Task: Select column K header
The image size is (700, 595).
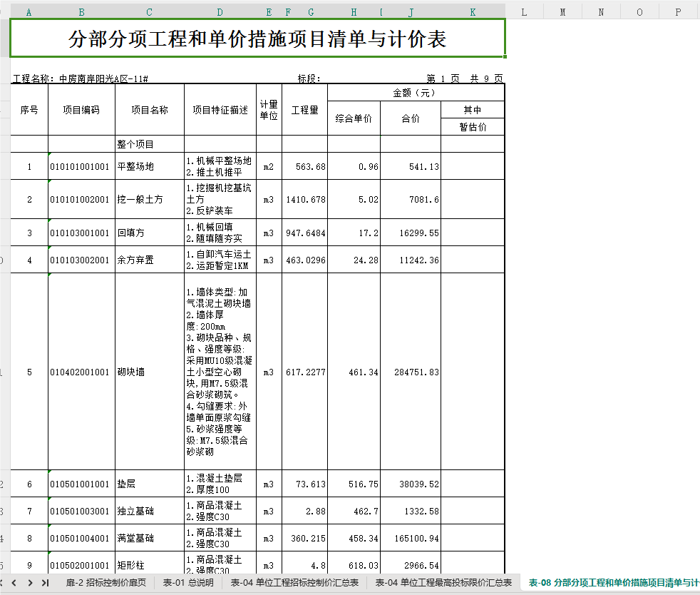Action: click(x=473, y=13)
